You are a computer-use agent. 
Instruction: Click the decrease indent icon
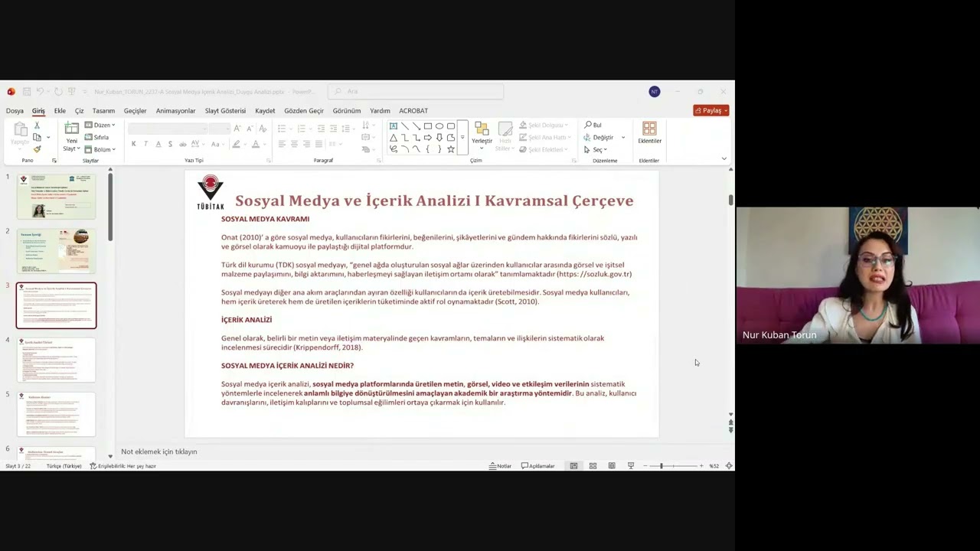pos(322,129)
